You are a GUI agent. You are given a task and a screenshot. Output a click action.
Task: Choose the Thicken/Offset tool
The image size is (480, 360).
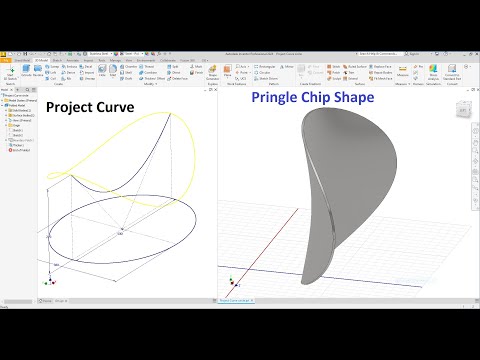(152, 78)
